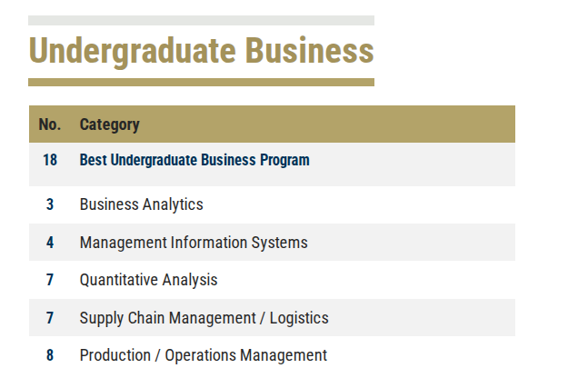Click empty gold area of table header
The width and height of the screenshot is (588, 388).
[x=326, y=124]
